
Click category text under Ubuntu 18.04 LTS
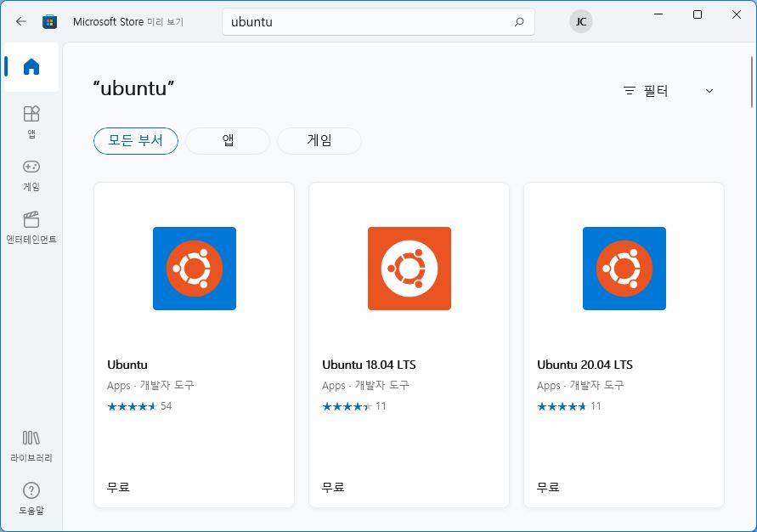coord(365,386)
